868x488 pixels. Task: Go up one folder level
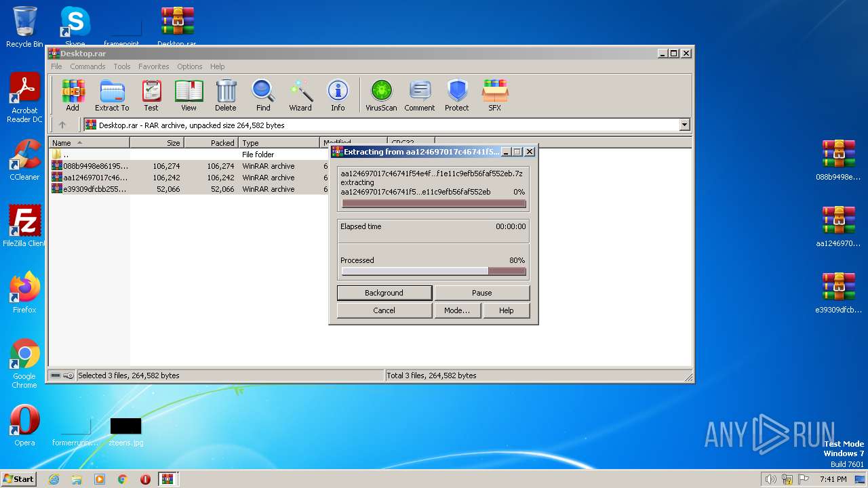(62, 125)
